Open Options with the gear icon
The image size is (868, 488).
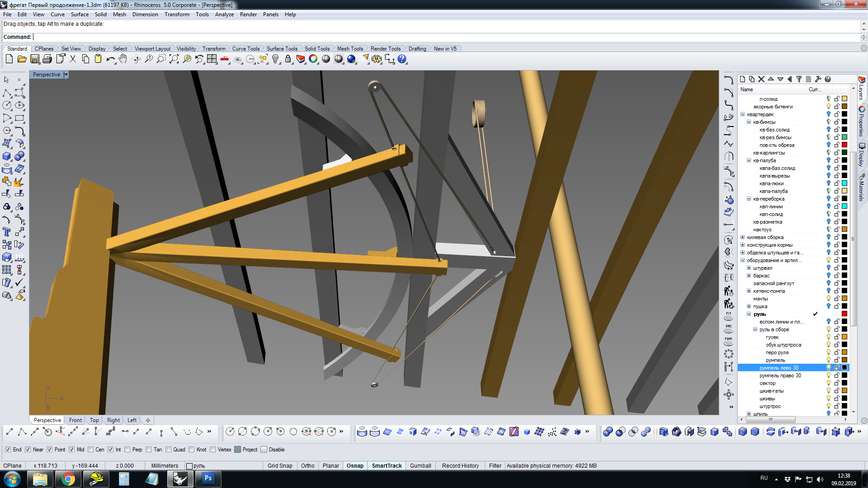click(x=377, y=59)
